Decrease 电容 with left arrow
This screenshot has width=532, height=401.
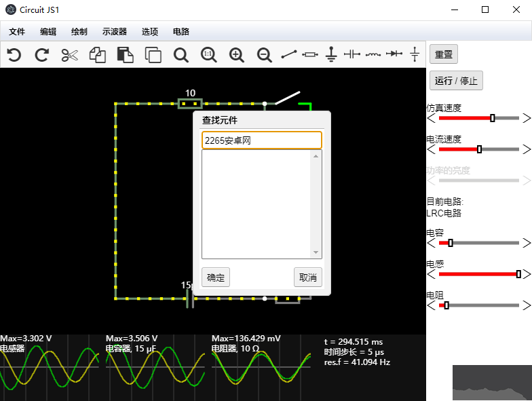click(x=432, y=243)
